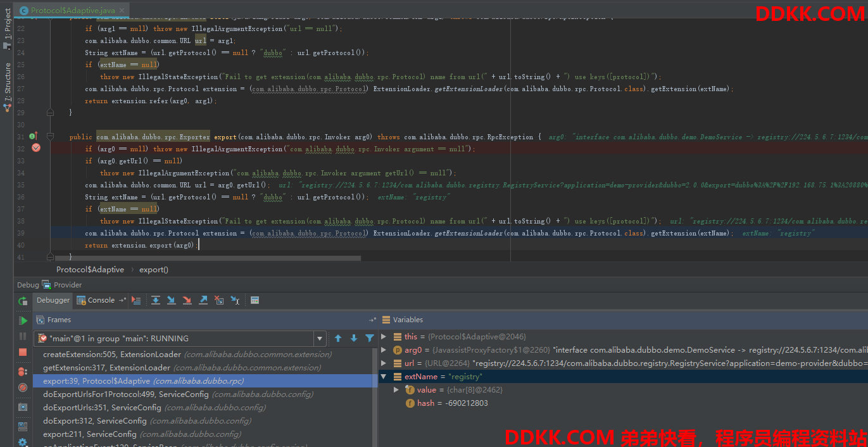The height and width of the screenshot is (447, 868).
Task: Click the Debug tool window label
Action: tap(28, 285)
